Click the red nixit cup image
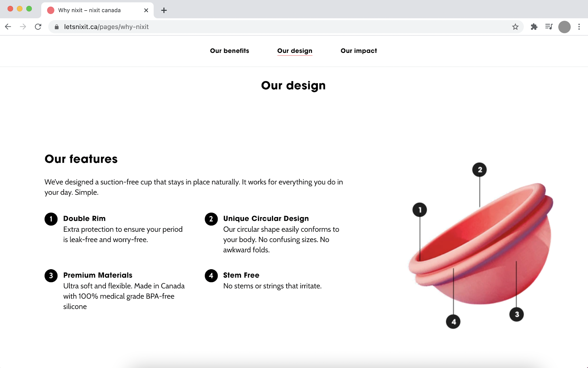 coord(481,244)
